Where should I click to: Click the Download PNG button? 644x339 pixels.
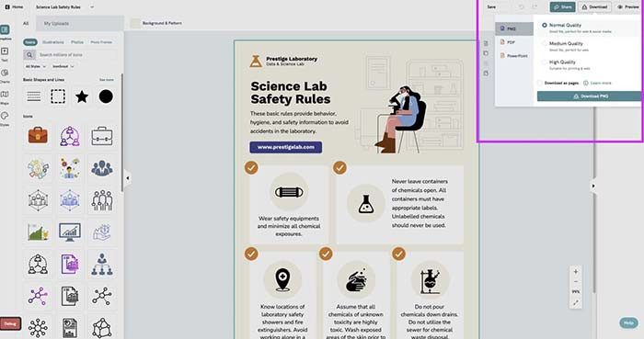[x=590, y=96]
